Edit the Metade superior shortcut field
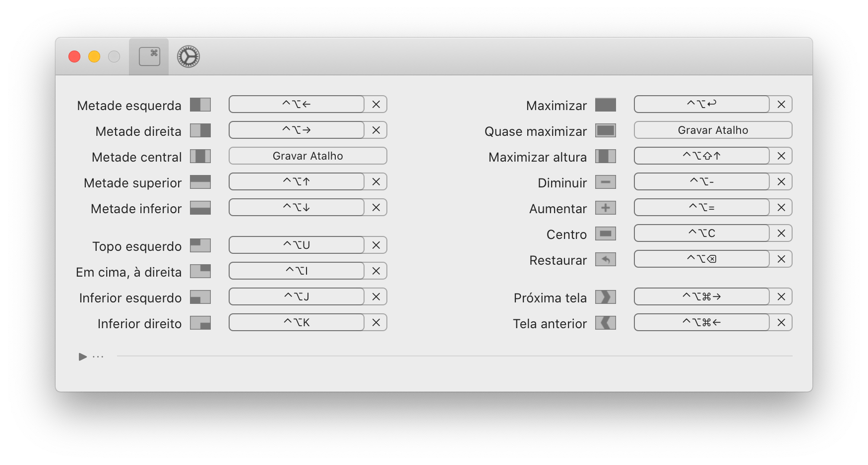The width and height of the screenshot is (868, 465). (297, 182)
